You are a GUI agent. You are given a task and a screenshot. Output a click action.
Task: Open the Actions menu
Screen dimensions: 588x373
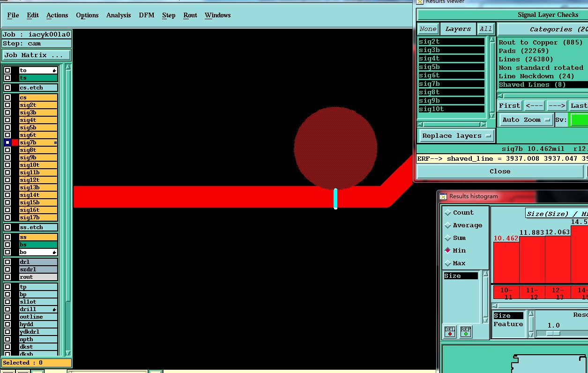(x=57, y=15)
